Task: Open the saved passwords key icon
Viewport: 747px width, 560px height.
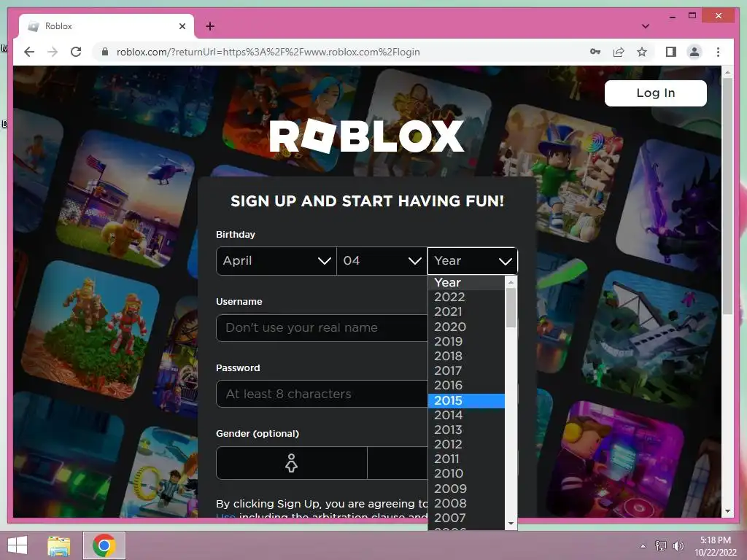Action: pos(595,52)
